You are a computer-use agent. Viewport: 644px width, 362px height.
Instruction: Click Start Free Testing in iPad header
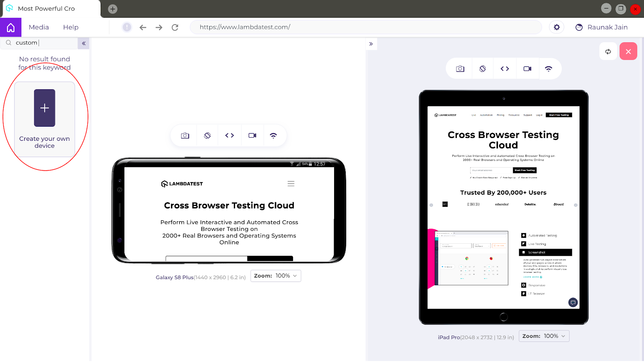point(559,115)
